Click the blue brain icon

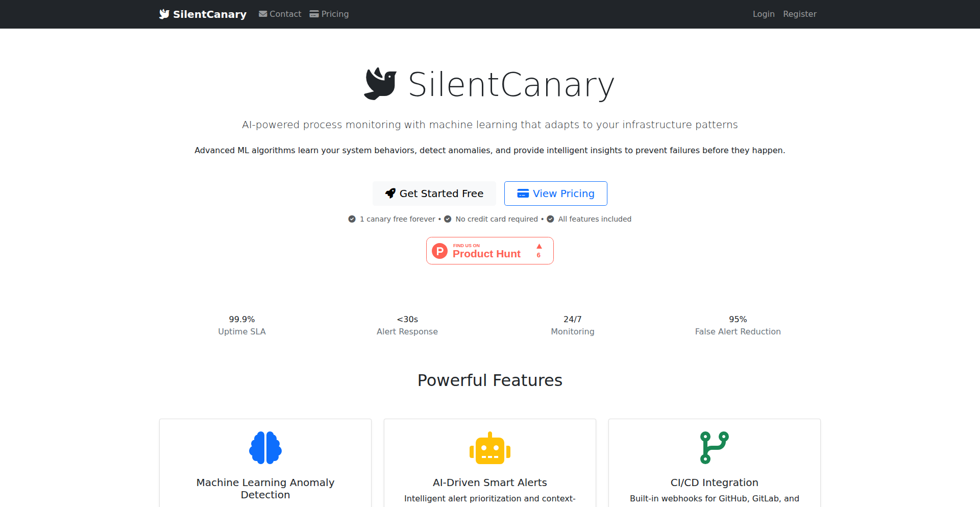[265, 448]
